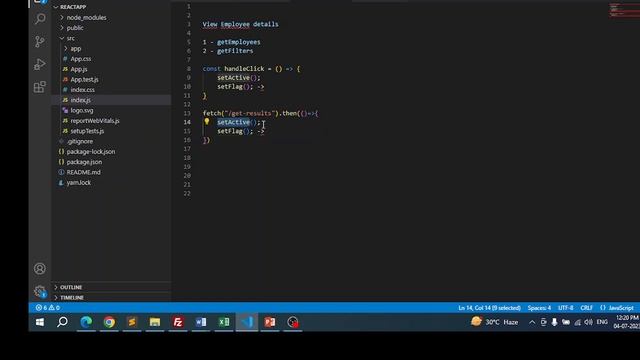Click the fetch call on line 13
This screenshot has height=360, width=640.
click(x=260, y=113)
